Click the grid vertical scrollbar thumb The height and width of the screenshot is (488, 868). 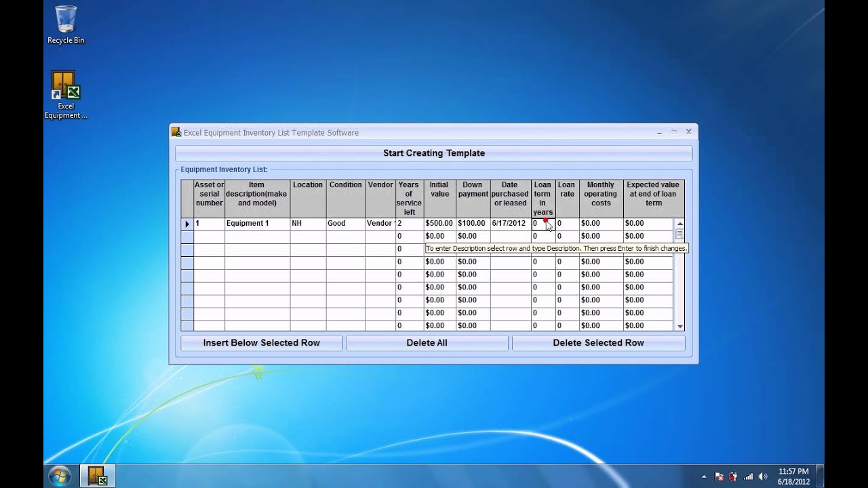tap(679, 234)
